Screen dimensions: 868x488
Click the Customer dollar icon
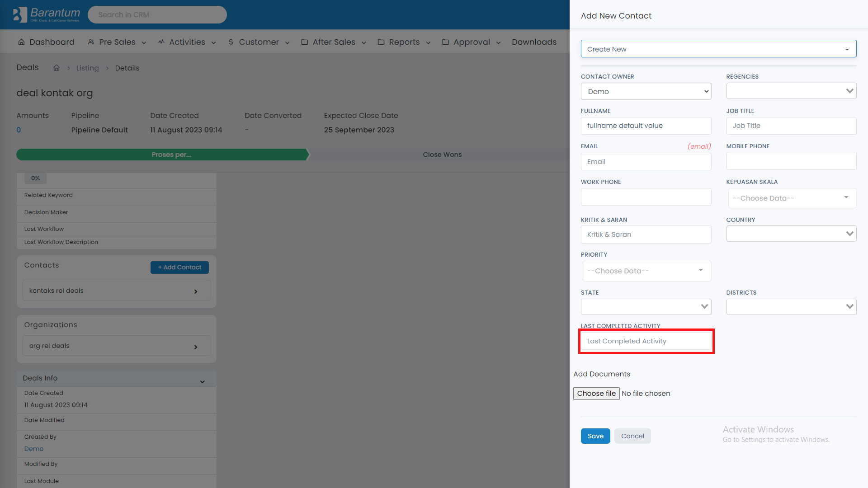231,42
